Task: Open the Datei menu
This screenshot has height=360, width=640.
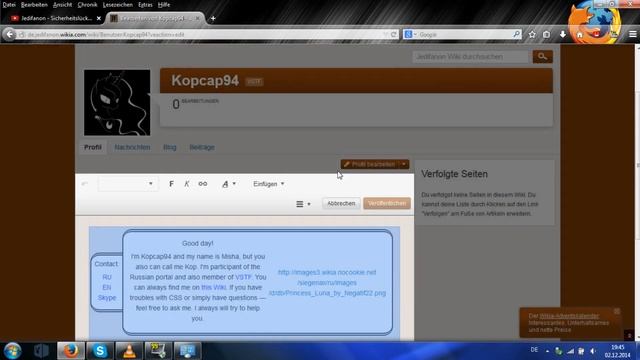Action: [x=9, y=5]
